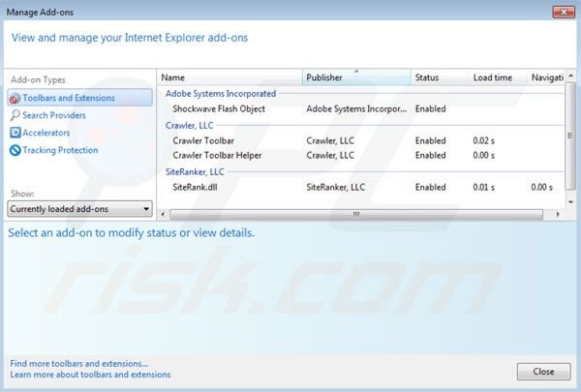This screenshot has height=392, width=581.
Task: Click the Toolbars and Extensions gear icon
Action: coord(15,98)
